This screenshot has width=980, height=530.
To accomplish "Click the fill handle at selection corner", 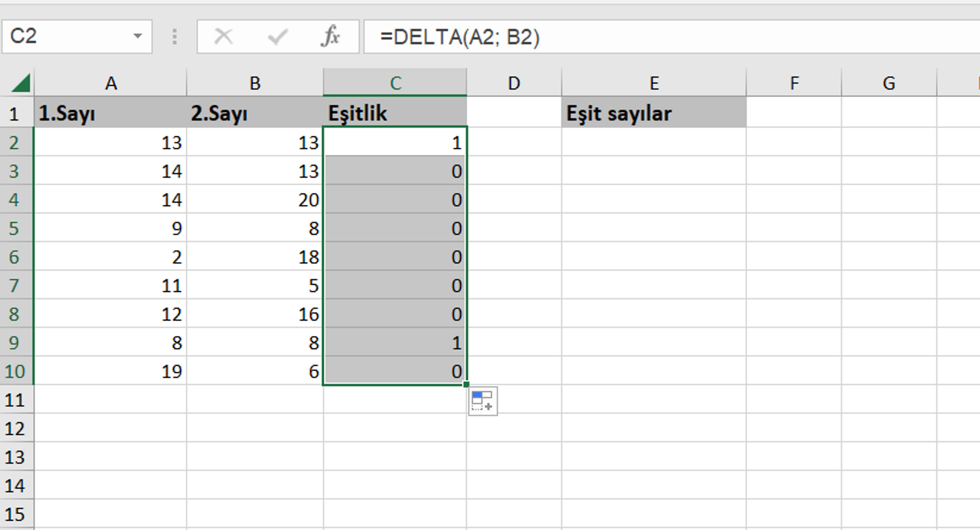I will pyautogui.click(x=466, y=385).
